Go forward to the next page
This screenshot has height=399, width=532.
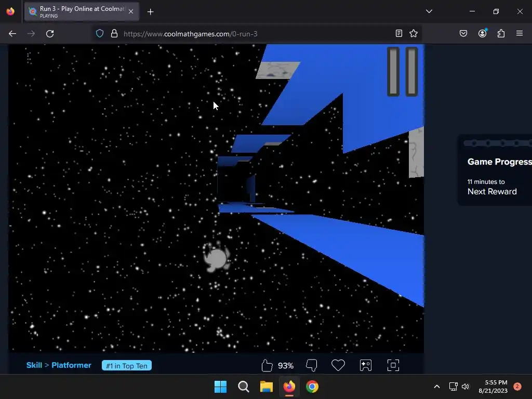coord(31,34)
